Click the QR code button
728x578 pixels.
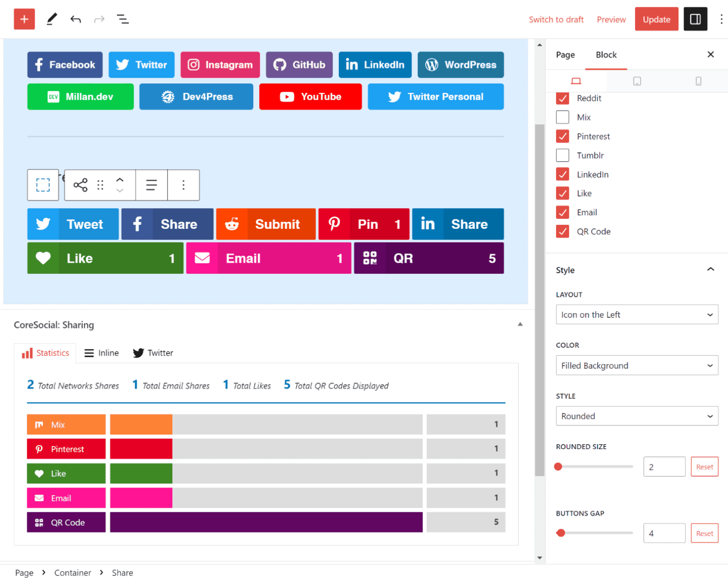(429, 258)
